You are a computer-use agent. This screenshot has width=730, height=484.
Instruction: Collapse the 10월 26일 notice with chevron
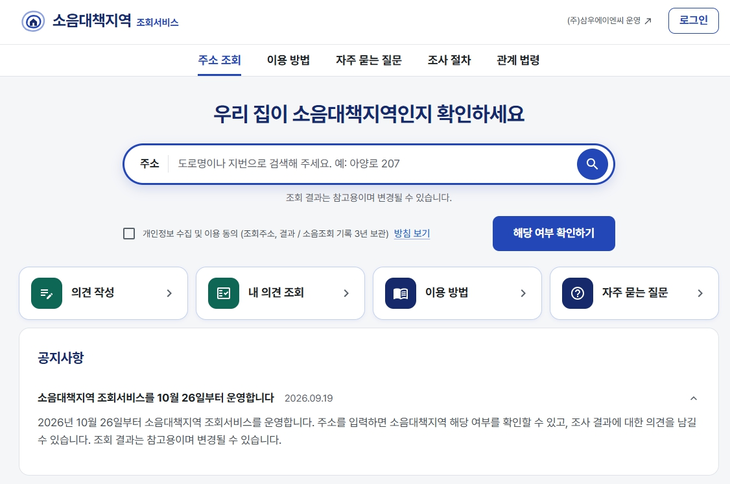pos(693,398)
